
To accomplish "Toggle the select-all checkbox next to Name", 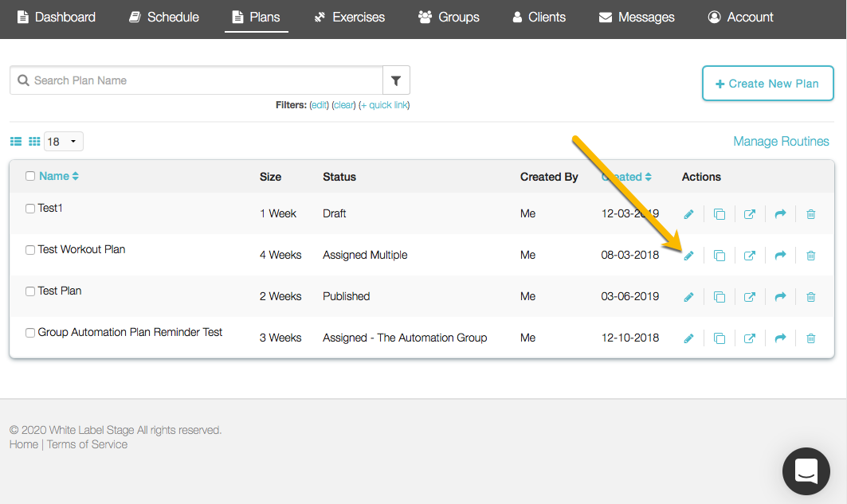I will [x=30, y=177].
